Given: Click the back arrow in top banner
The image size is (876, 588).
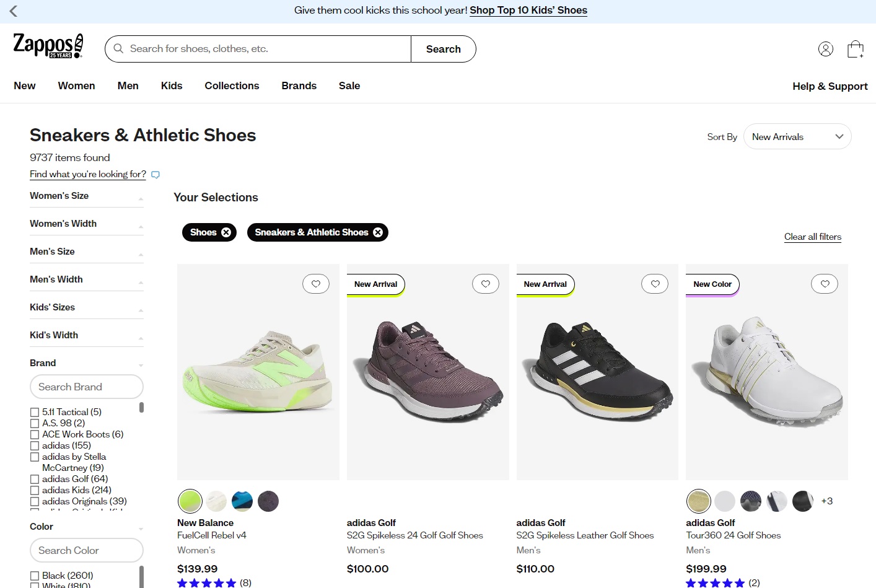Looking at the screenshot, I should click(x=14, y=11).
